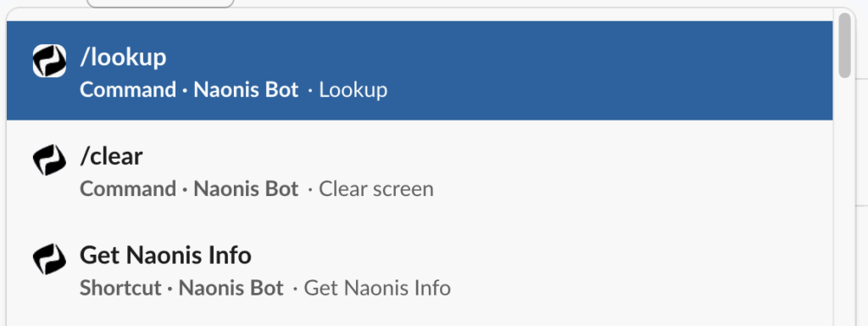Click empty blue area of the /lookup row

pos(609,70)
